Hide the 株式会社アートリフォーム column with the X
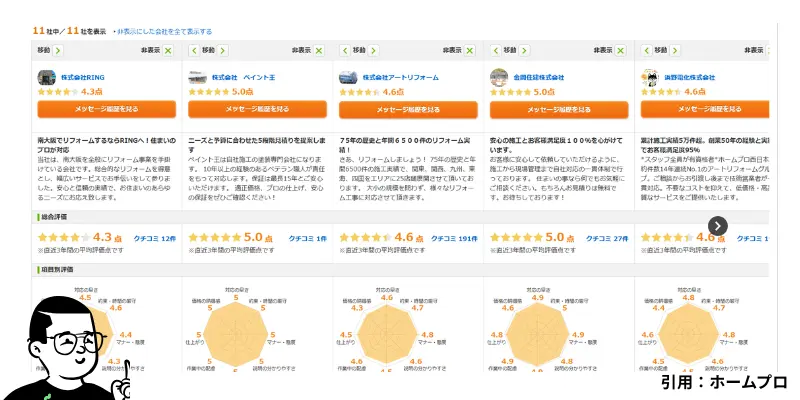The width and height of the screenshot is (800, 400). pyautogui.click(x=470, y=51)
